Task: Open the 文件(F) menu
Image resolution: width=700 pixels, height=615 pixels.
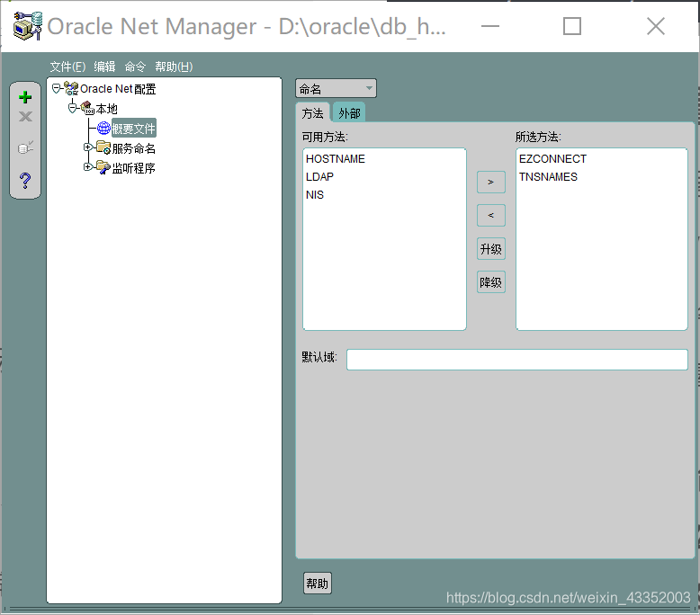Action: pyautogui.click(x=67, y=67)
